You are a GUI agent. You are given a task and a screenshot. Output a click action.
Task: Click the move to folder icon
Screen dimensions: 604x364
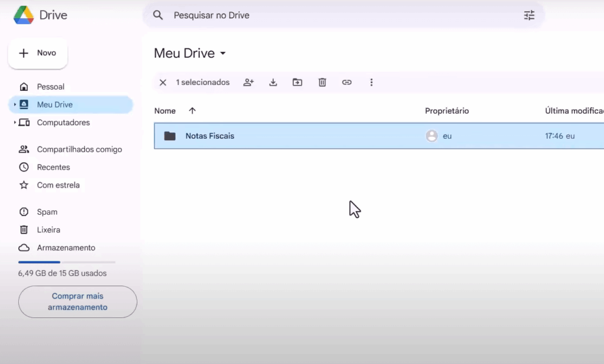297,82
